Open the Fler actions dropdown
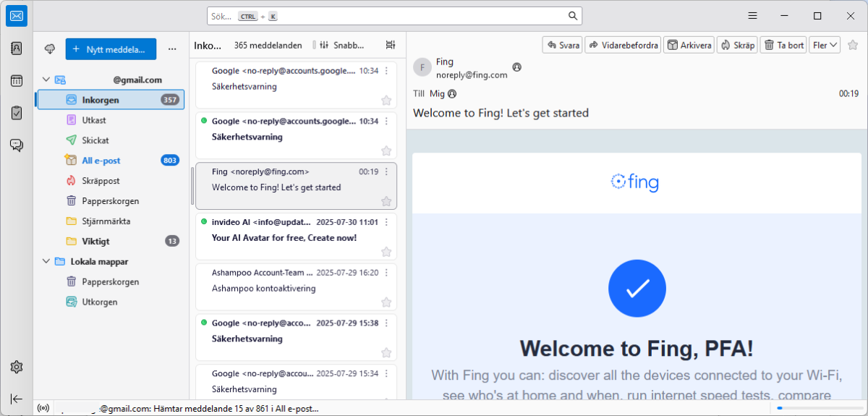The image size is (868, 416). click(x=825, y=45)
